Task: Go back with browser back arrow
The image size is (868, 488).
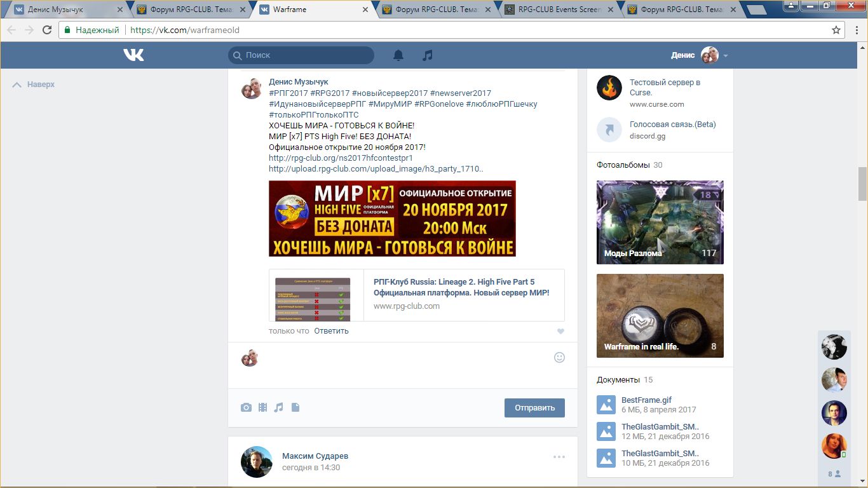Action: click(x=12, y=30)
